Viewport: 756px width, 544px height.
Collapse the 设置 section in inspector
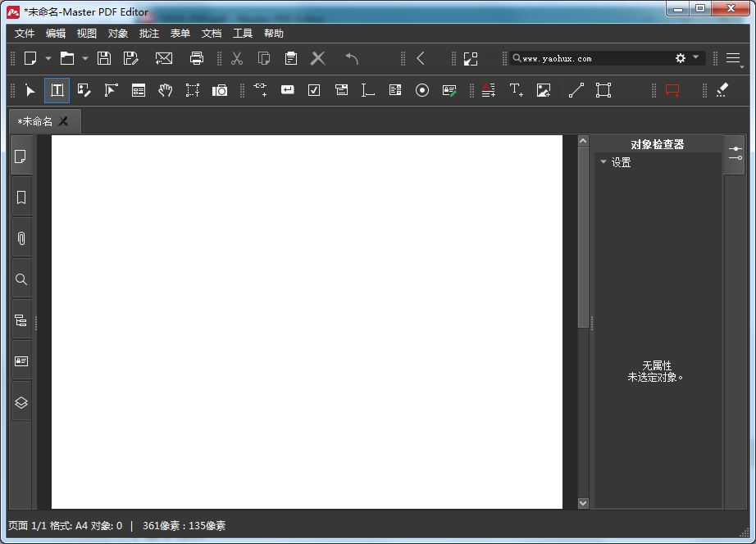tap(603, 162)
